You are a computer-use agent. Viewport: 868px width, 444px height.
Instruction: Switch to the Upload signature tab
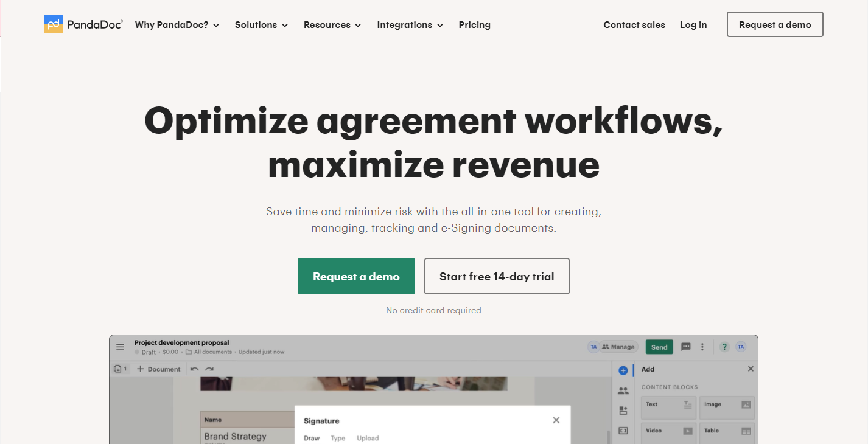(x=368, y=438)
